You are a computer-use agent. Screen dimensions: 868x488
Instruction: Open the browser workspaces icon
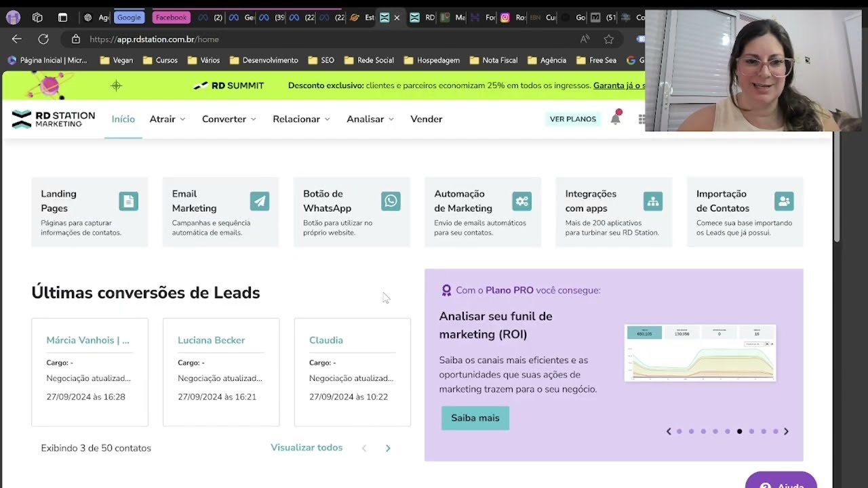point(37,18)
